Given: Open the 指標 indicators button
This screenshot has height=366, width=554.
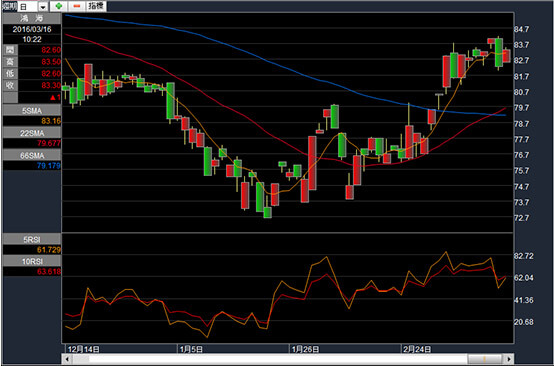Looking at the screenshot, I should [x=96, y=6].
